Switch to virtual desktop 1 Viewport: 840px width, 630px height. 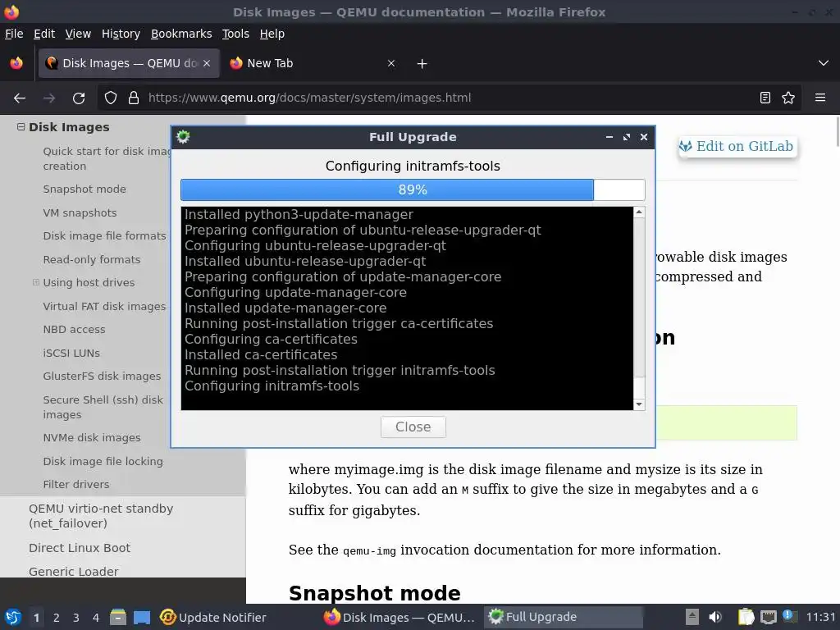point(36,618)
